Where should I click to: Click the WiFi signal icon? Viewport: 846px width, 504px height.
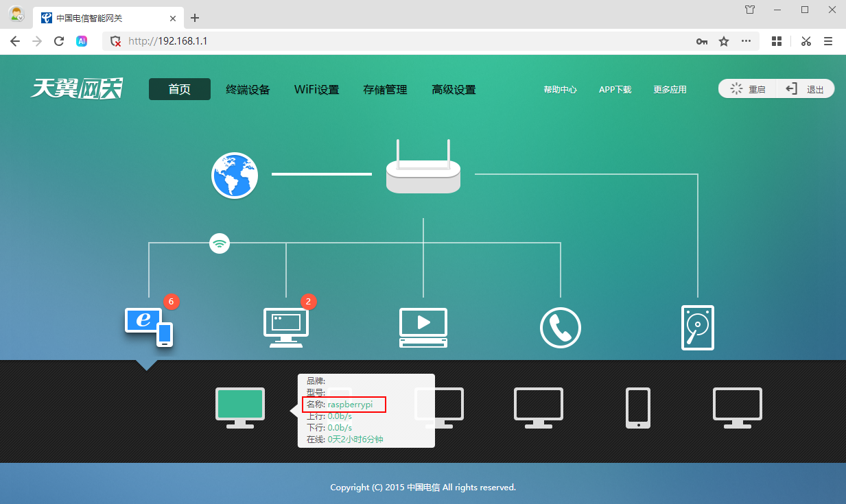coord(219,243)
